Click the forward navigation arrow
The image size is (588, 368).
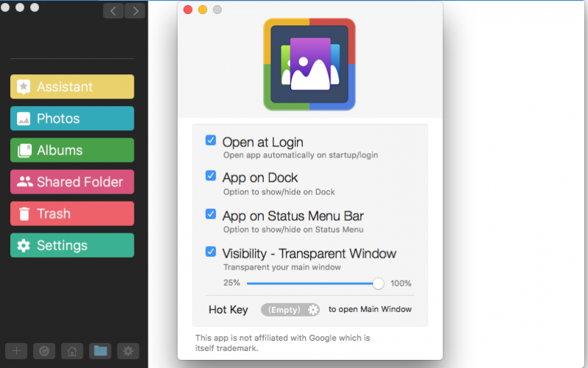(135, 11)
